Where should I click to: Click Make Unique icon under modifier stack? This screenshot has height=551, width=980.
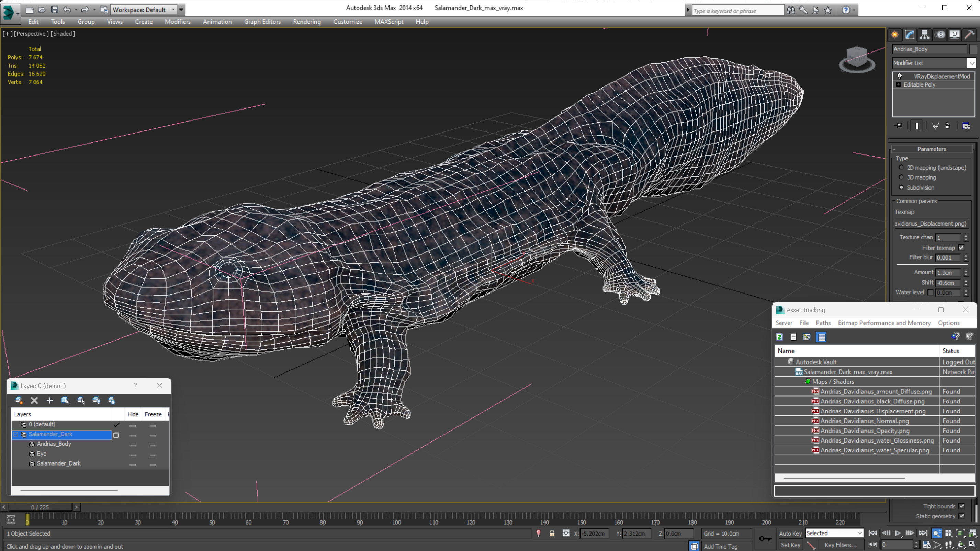[x=935, y=126]
